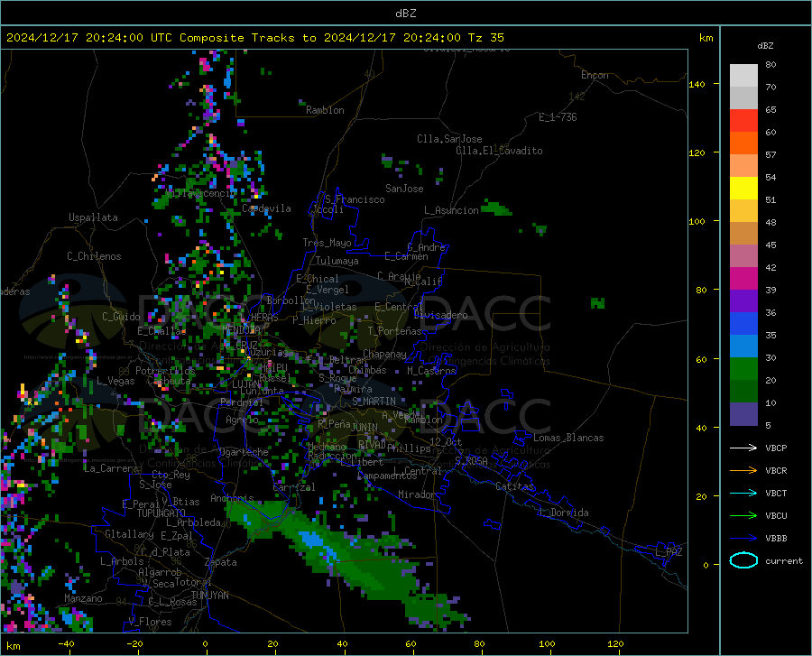Screen dimensions: 812x656
Task: Click the Catitas place label
Action: (x=514, y=486)
